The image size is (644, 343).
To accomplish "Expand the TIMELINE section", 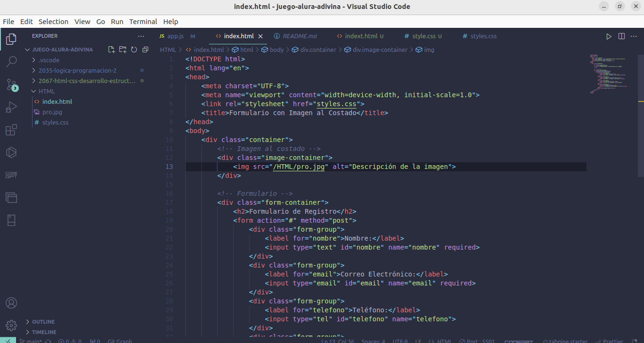I will (44, 332).
